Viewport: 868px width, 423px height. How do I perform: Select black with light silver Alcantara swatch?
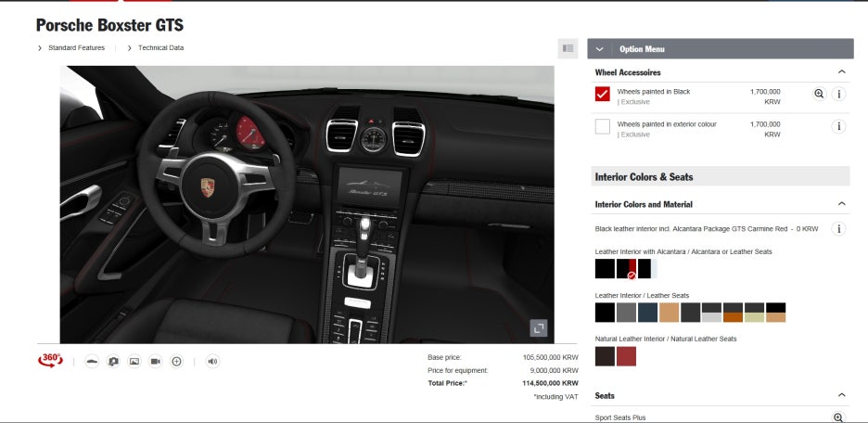tap(647, 268)
